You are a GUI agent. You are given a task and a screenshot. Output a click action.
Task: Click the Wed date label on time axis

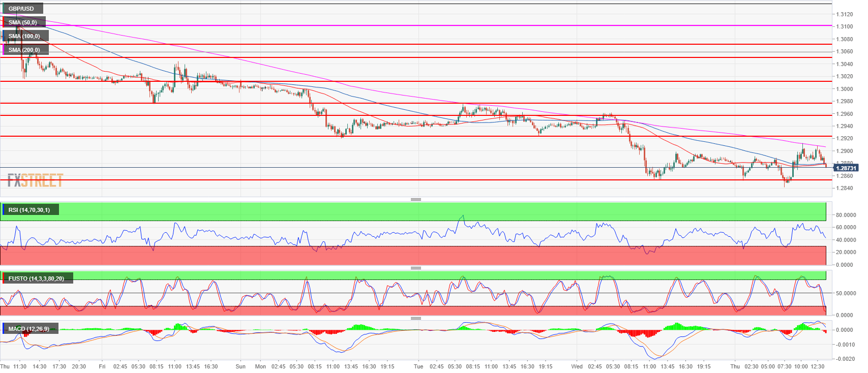577,366
